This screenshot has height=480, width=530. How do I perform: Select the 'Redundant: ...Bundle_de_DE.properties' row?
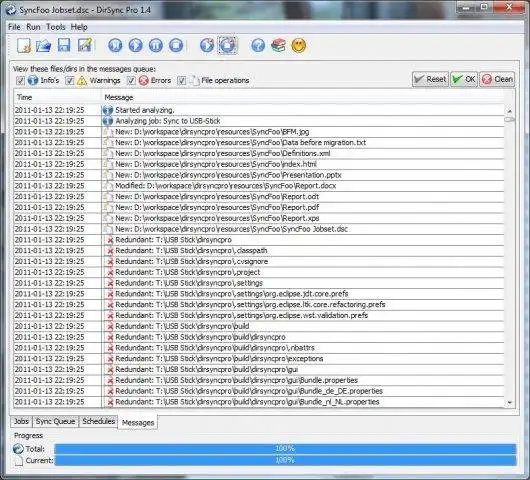coord(259,391)
